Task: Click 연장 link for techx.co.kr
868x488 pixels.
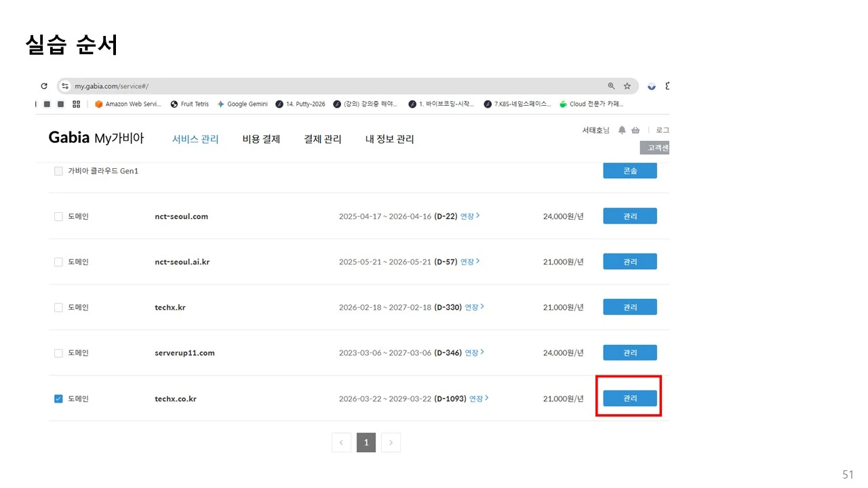Action: (479, 399)
